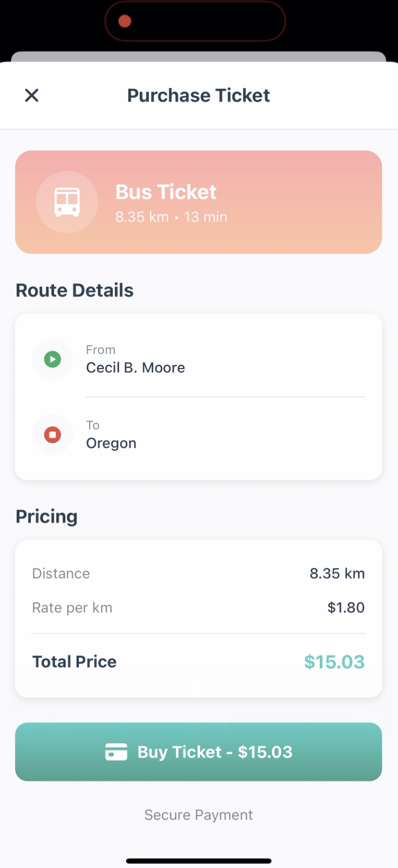Tap the bus icon on ticket card
Image resolution: width=398 pixels, height=868 pixels.
click(x=67, y=202)
